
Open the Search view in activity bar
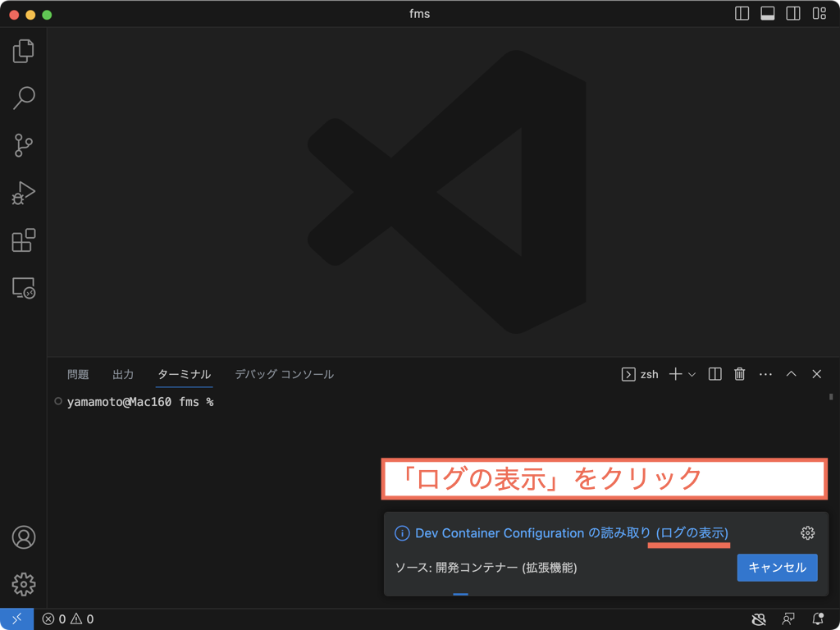[24, 98]
